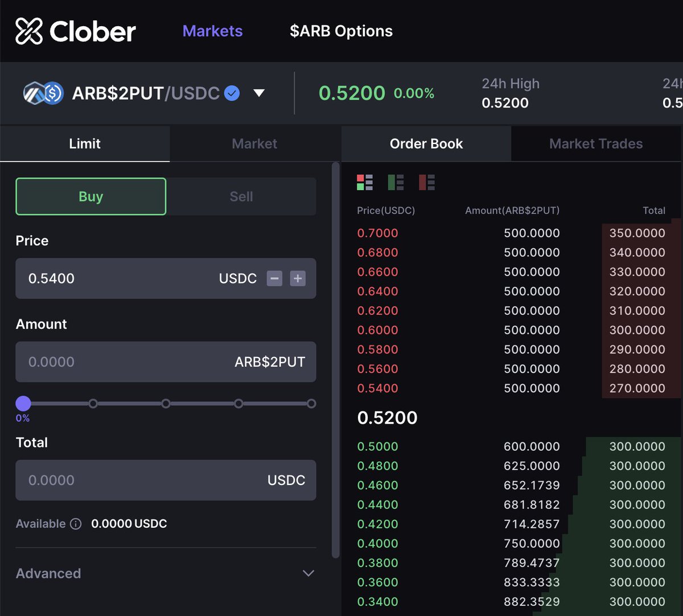Viewport: 683px width, 616px height.
Task: Click the 24h High value 0.5200
Action: coord(505,103)
